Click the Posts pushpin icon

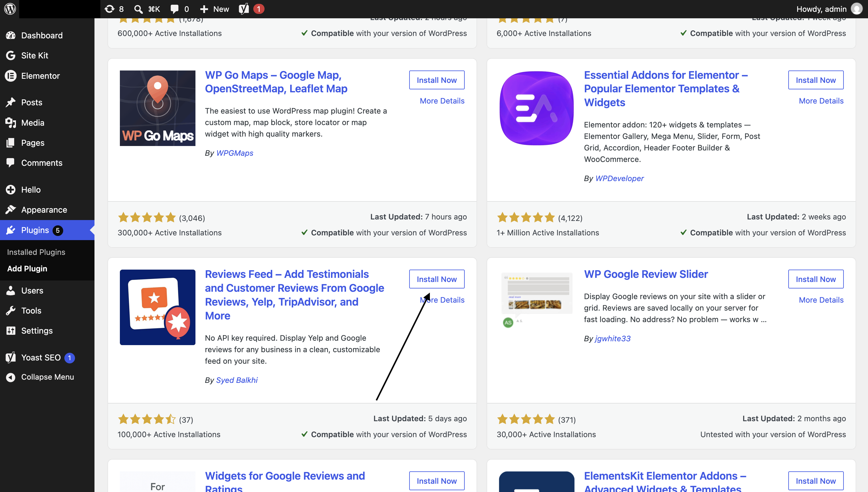coord(11,102)
